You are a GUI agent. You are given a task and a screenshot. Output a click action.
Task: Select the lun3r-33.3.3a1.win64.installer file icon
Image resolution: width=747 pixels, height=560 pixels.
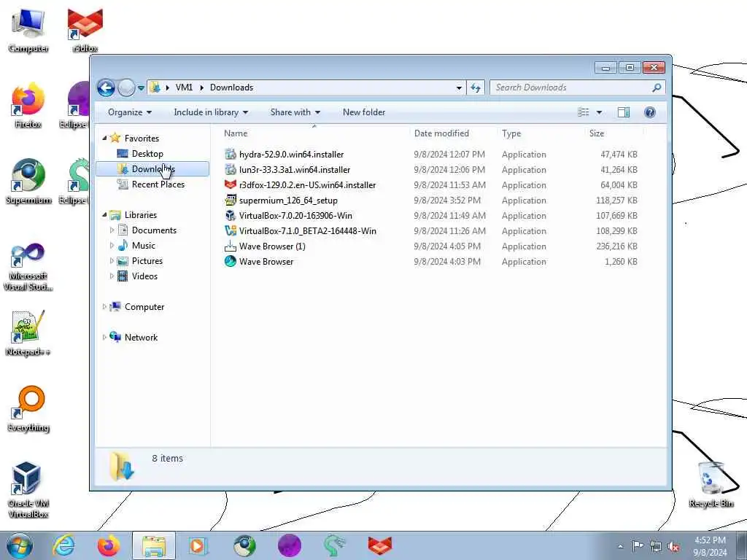(x=231, y=169)
